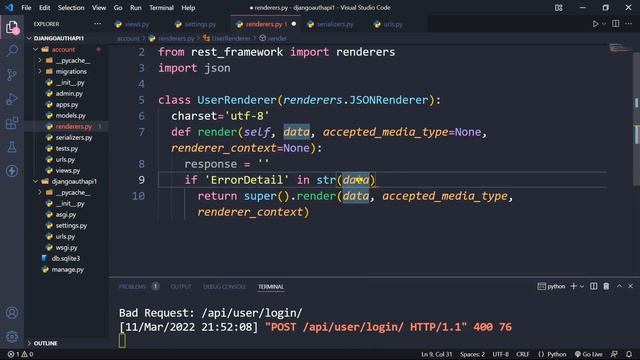Click the Run Python File play icon
This screenshot has height=360, width=640.
[x=595, y=24]
